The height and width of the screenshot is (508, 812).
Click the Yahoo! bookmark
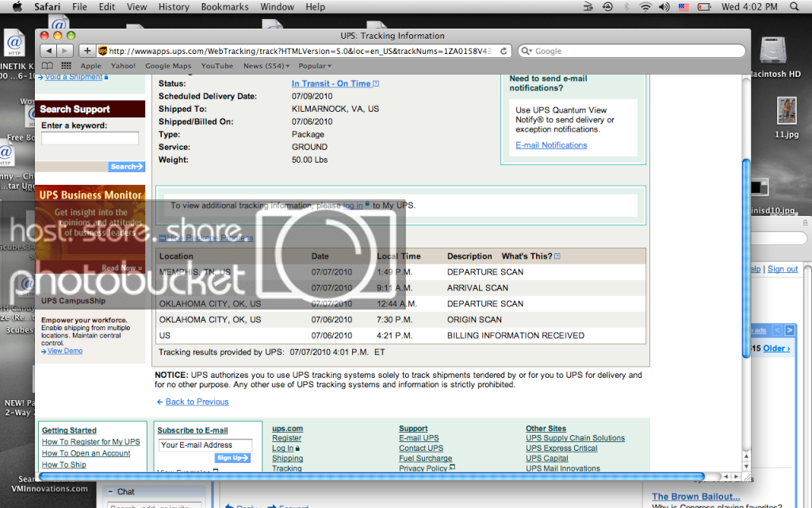(x=123, y=66)
